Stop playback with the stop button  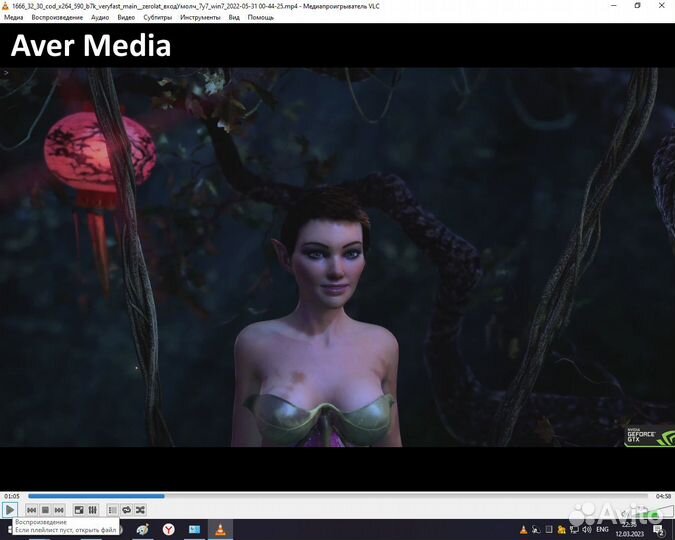(x=45, y=510)
